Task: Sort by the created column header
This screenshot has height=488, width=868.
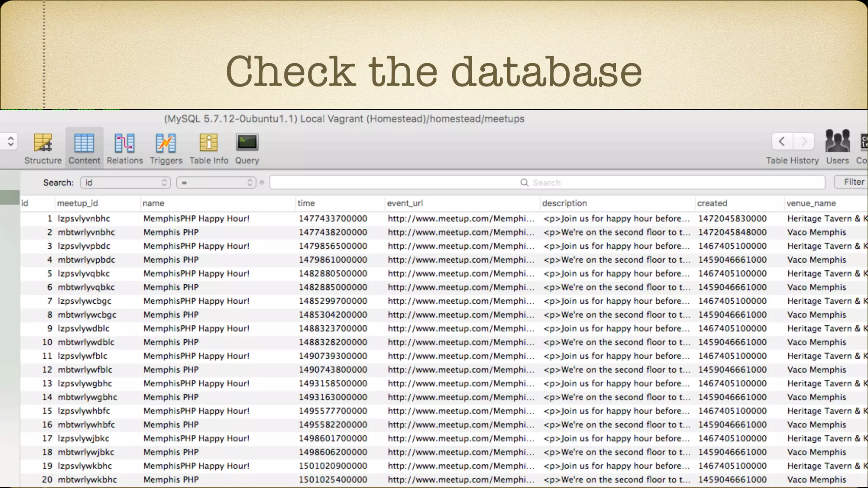Action: point(740,203)
